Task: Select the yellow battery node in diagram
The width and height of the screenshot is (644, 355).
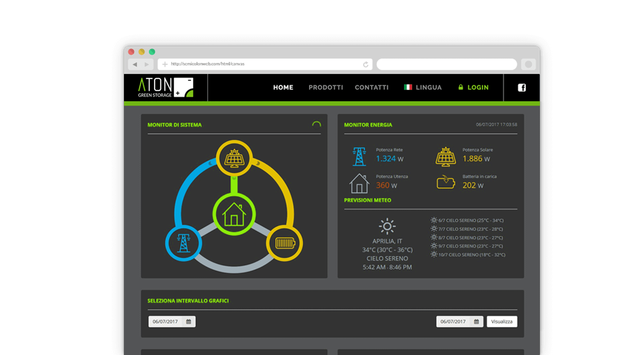Action: [x=285, y=243]
